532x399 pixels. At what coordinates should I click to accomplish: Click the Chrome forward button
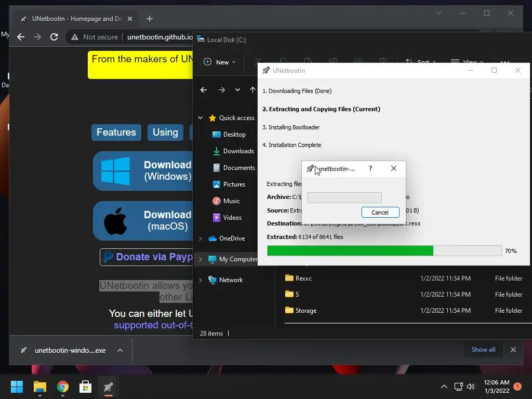37,37
